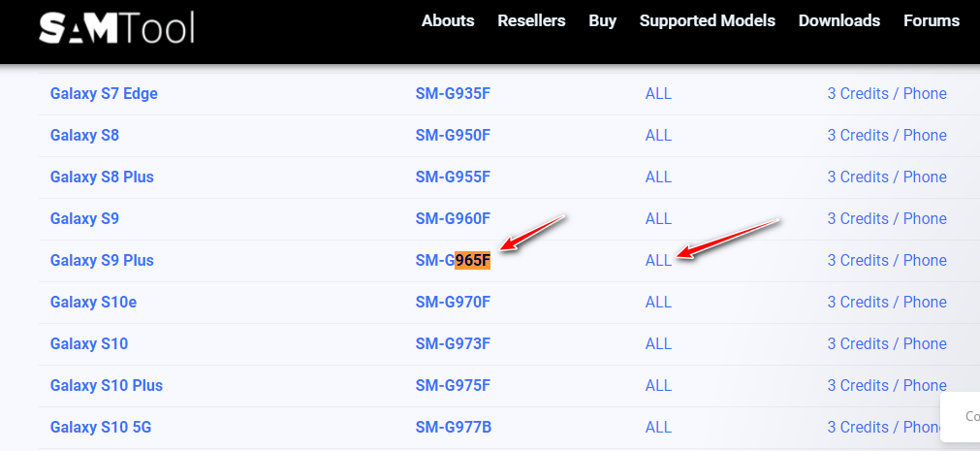
Task: Click 3 Credits / Phone for Galaxy S7 Edge
Action: [887, 94]
